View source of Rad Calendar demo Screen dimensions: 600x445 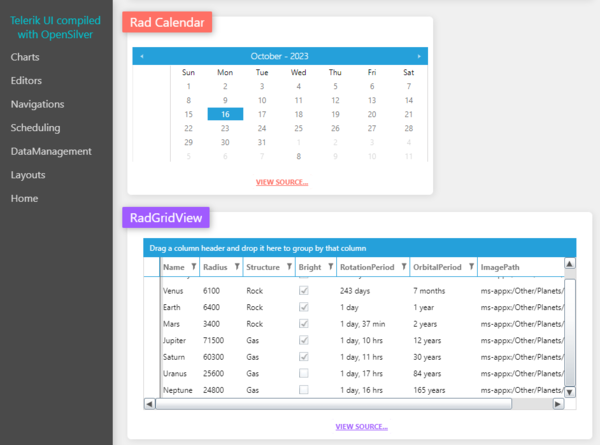tap(282, 182)
